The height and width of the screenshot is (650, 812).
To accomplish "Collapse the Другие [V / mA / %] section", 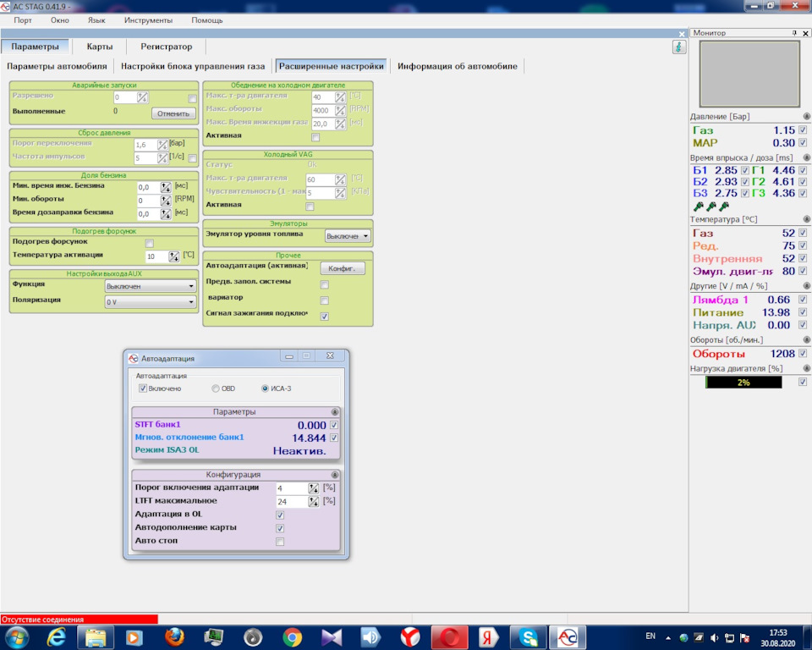I will (806, 285).
